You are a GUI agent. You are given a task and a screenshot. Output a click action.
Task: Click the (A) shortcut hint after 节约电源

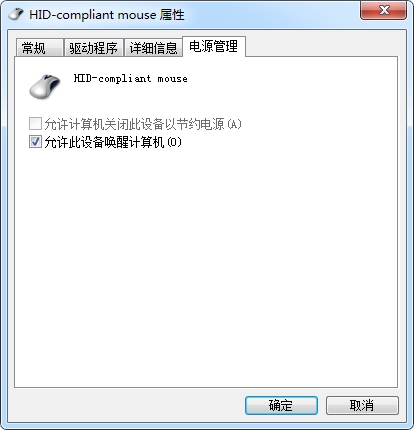pos(234,124)
